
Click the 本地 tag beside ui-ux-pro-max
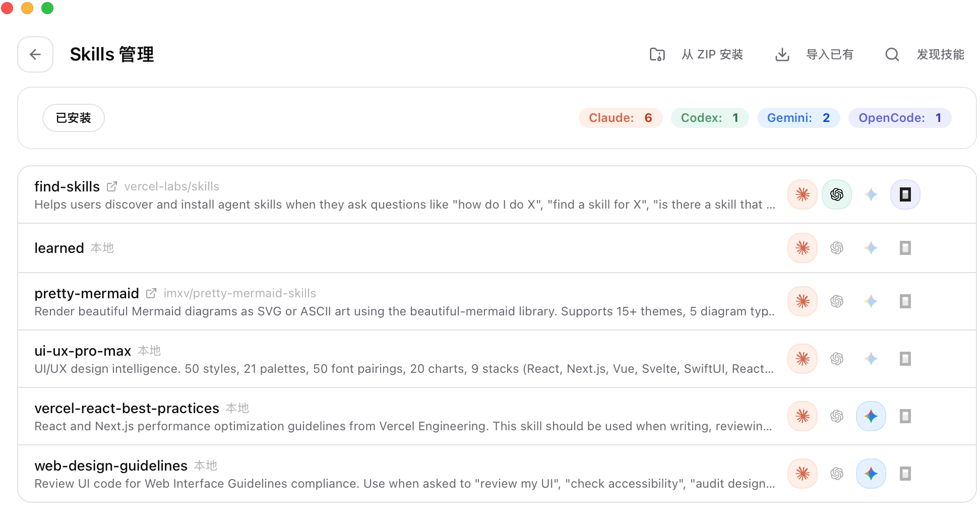click(149, 351)
